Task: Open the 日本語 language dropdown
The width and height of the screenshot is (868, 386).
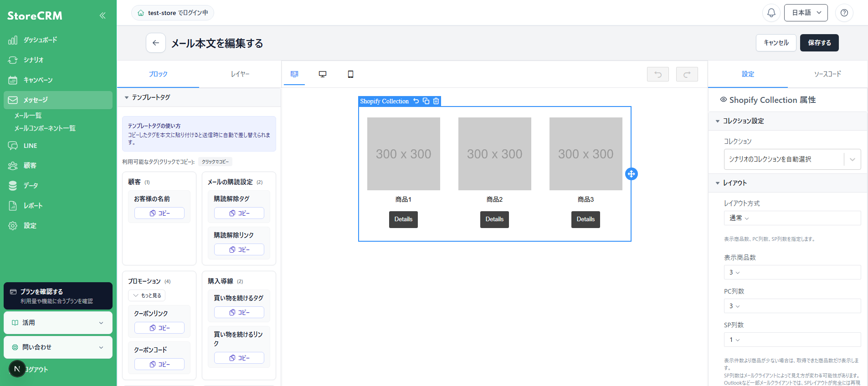Action: coord(806,13)
